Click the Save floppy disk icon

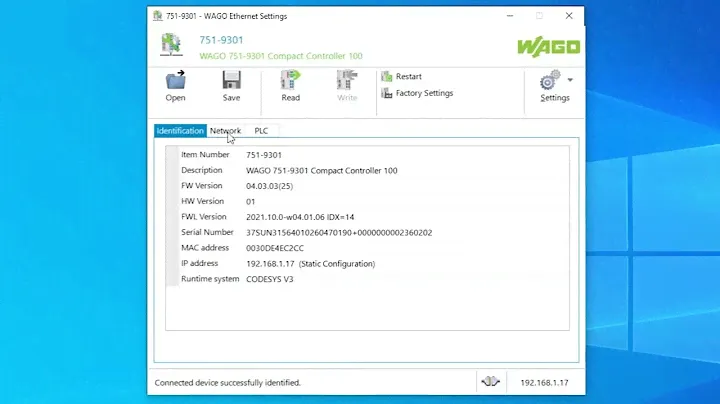[231, 81]
